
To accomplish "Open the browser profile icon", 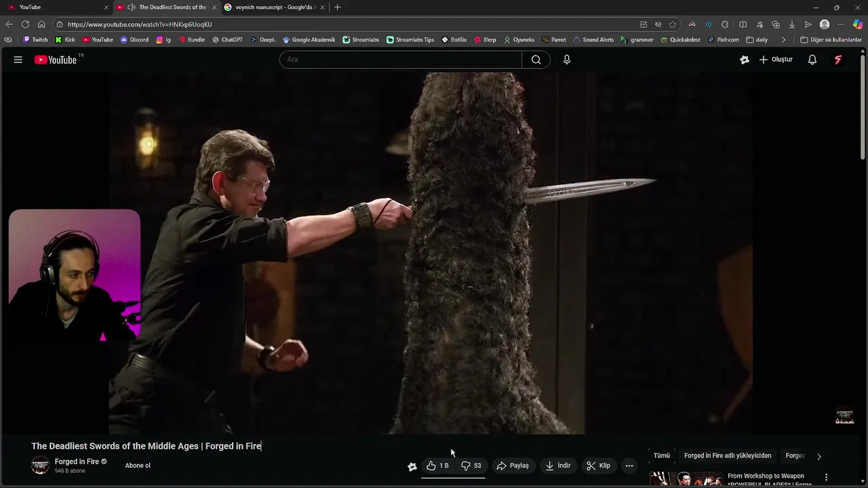I will [x=825, y=24].
